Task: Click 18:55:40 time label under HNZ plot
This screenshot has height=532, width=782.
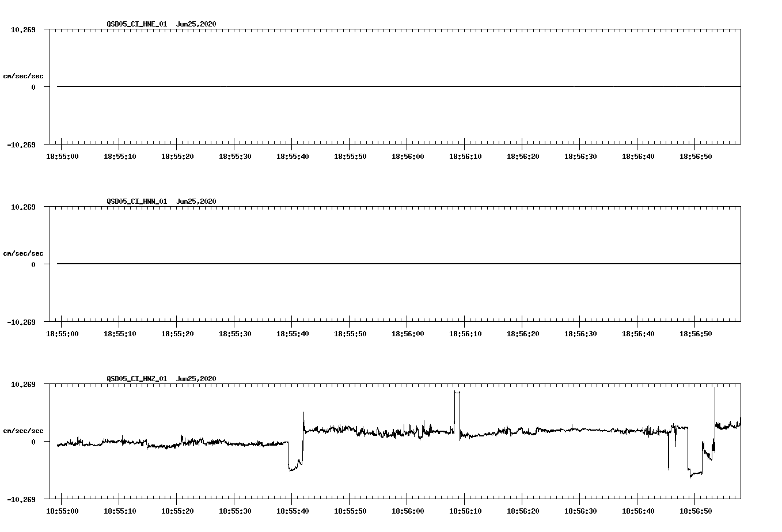Action: [293, 511]
